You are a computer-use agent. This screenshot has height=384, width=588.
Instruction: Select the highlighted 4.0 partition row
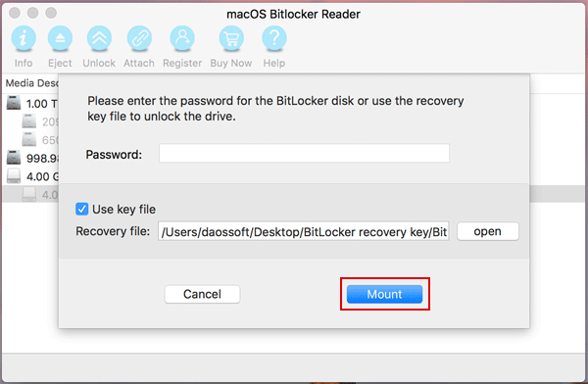pyautogui.click(x=30, y=194)
